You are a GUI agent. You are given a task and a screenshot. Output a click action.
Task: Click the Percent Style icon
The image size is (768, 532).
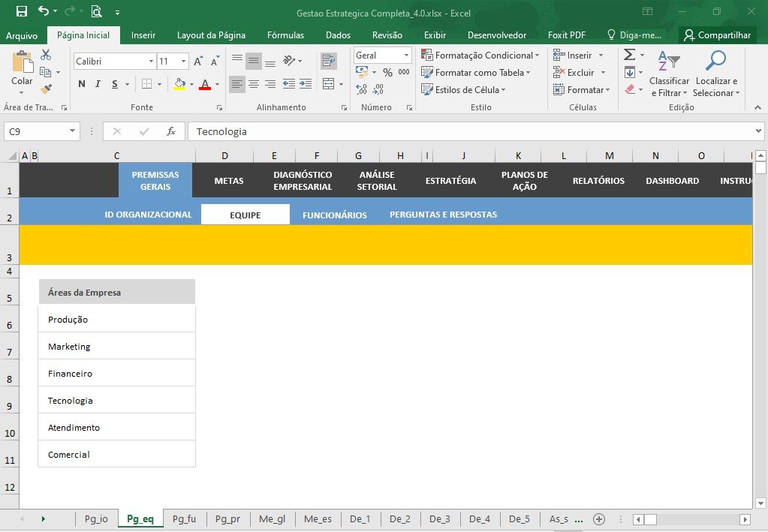click(387, 73)
